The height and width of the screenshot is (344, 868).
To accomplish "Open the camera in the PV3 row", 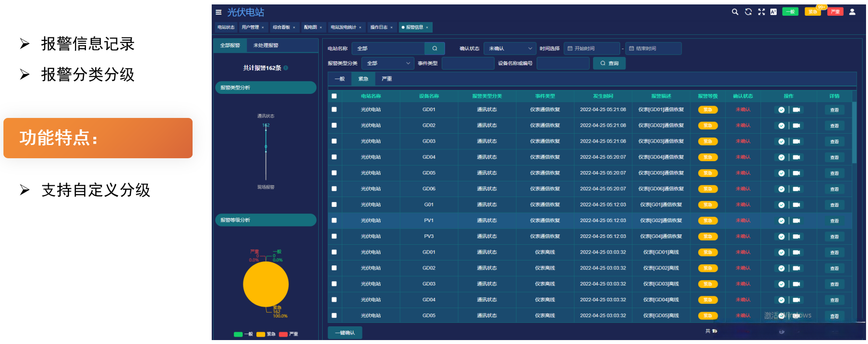I will [x=796, y=236].
